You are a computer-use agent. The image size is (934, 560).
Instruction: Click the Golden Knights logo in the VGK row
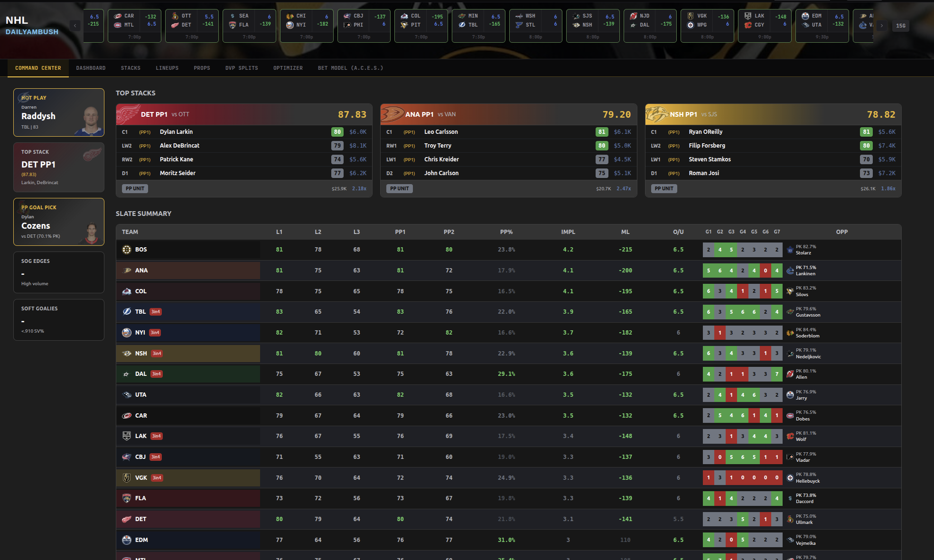point(126,478)
